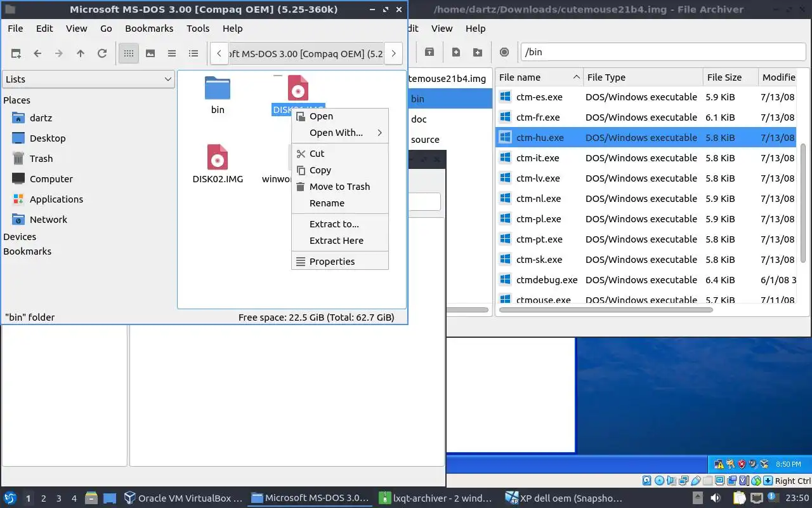Choose Copy in context menu
This screenshot has height=508, width=812.
[340, 170]
